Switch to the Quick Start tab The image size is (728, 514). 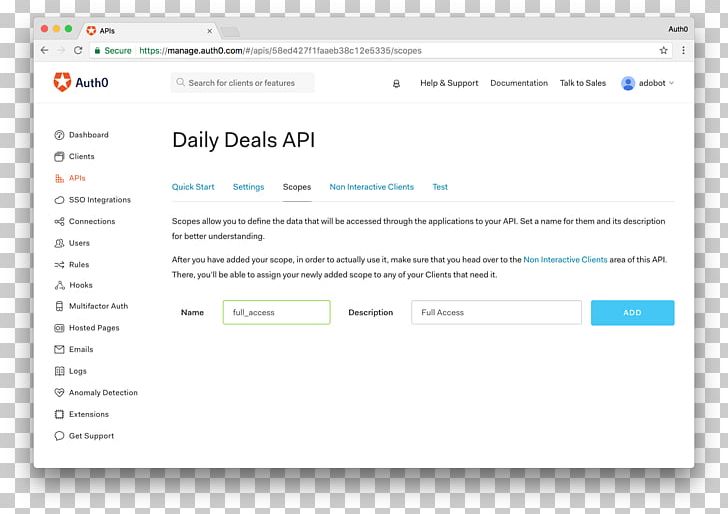point(193,187)
